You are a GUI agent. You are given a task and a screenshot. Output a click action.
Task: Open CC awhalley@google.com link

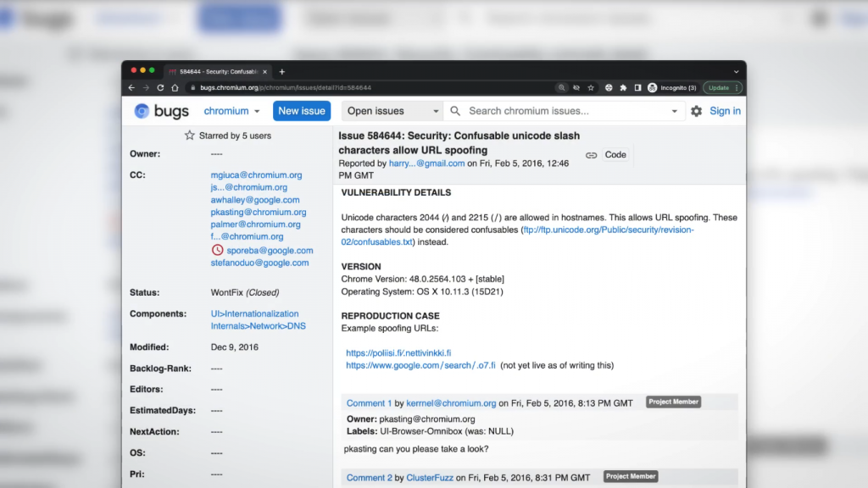pyautogui.click(x=255, y=200)
